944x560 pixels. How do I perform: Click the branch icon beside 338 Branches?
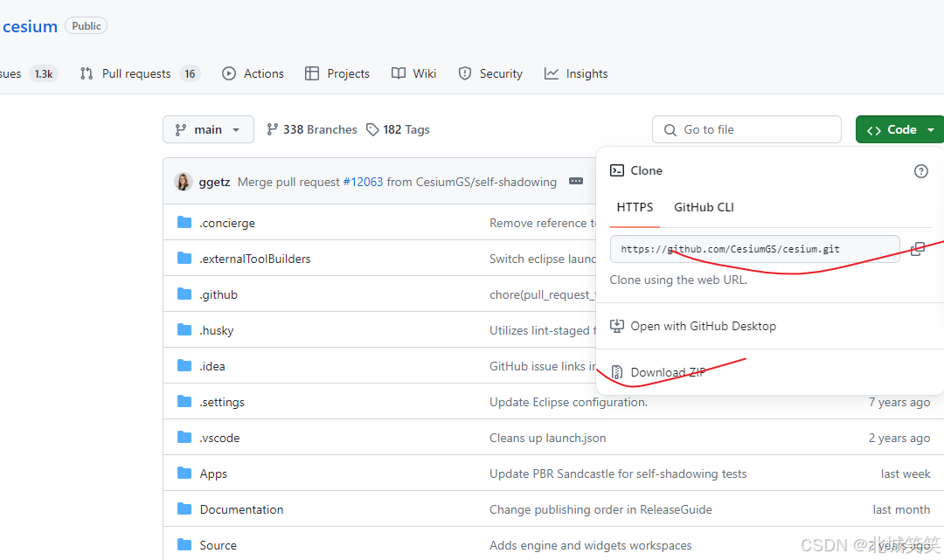pyautogui.click(x=272, y=129)
